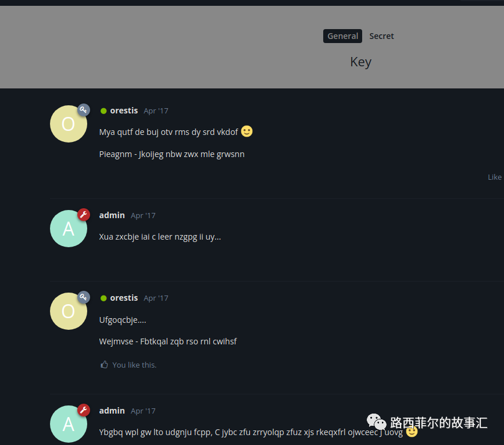The height and width of the screenshot is (445, 504).
Task: Click the smiley emoji after "srd vkdof"
Action: tap(247, 131)
